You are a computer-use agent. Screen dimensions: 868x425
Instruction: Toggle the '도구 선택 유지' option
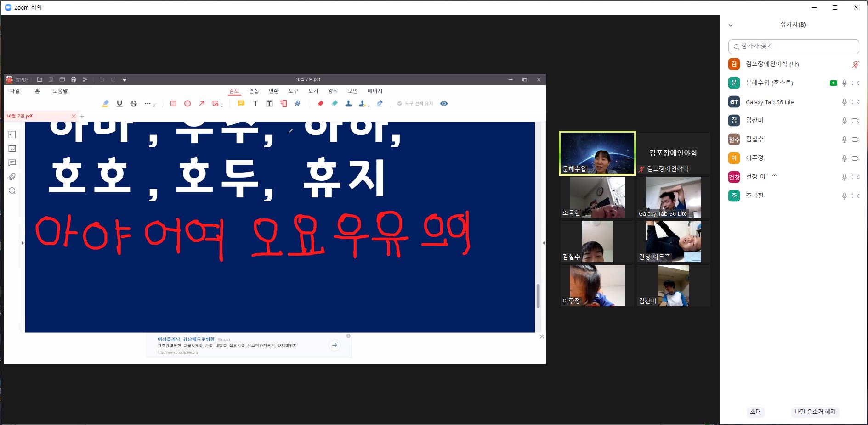[x=415, y=104]
